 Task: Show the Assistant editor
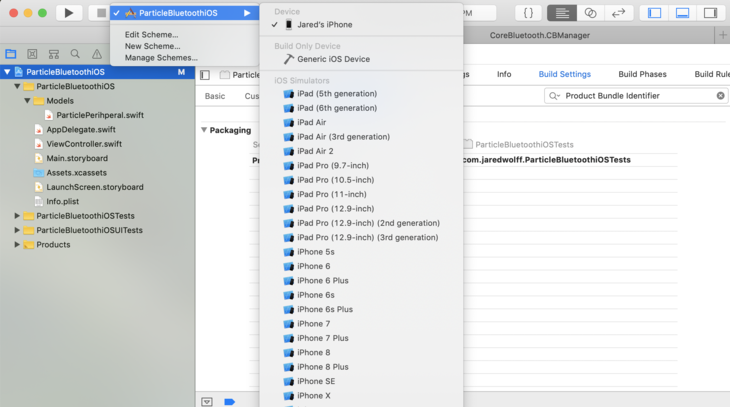[590, 13]
